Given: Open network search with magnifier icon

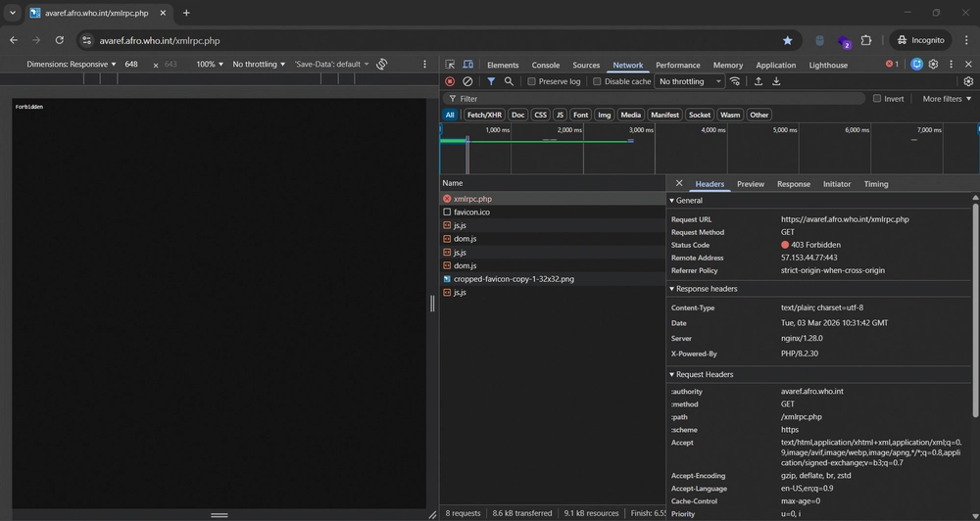Looking at the screenshot, I should [x=509, y=81].
